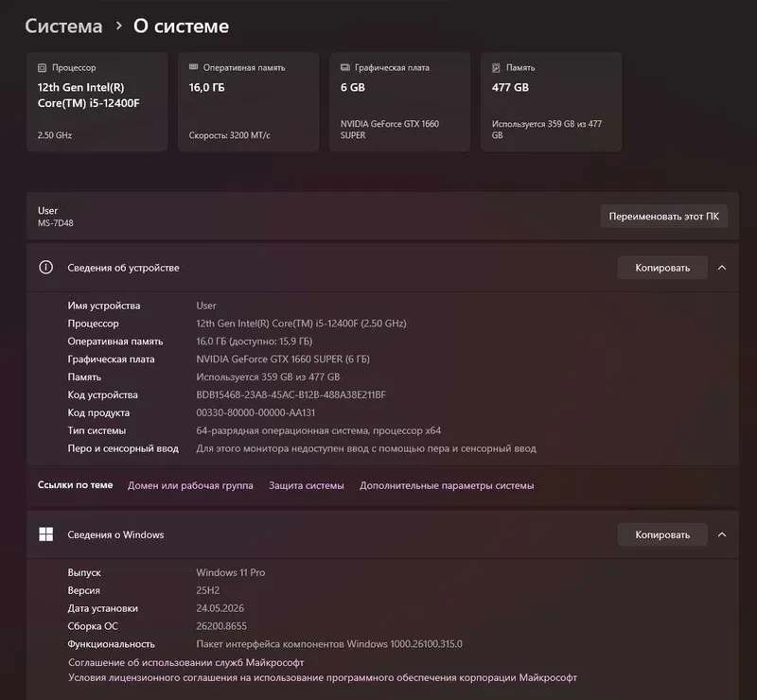Click the Ссылки по теме label
This screenshot has height=700, width=757.
[76, 485]
